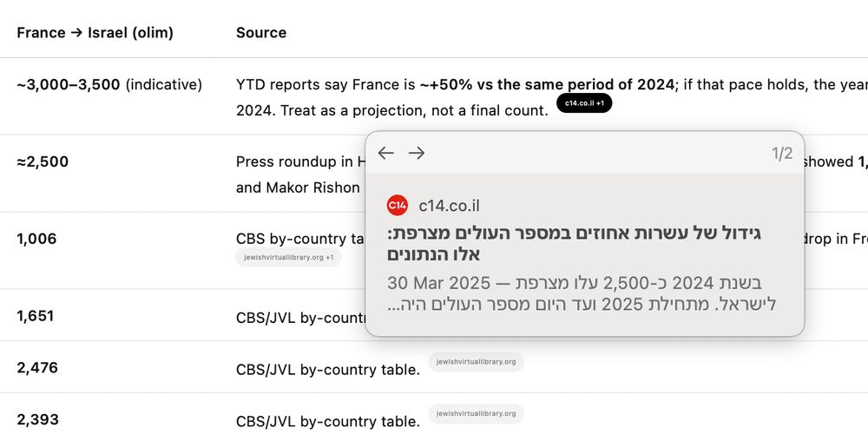Click the 2,476 value cell
Image resolution: width=868 pixels, height=441 pixels.
[37, 367]
